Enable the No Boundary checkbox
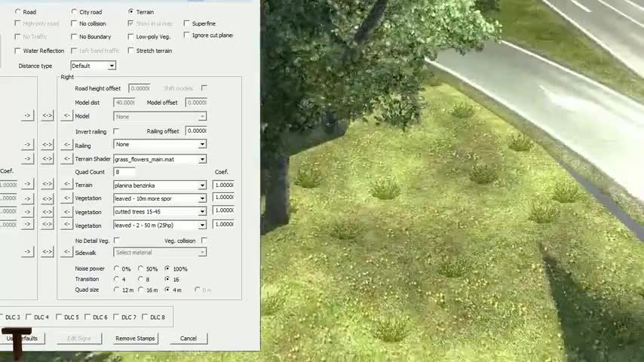This screenshot has height=362, width=644. click(74, 36)
